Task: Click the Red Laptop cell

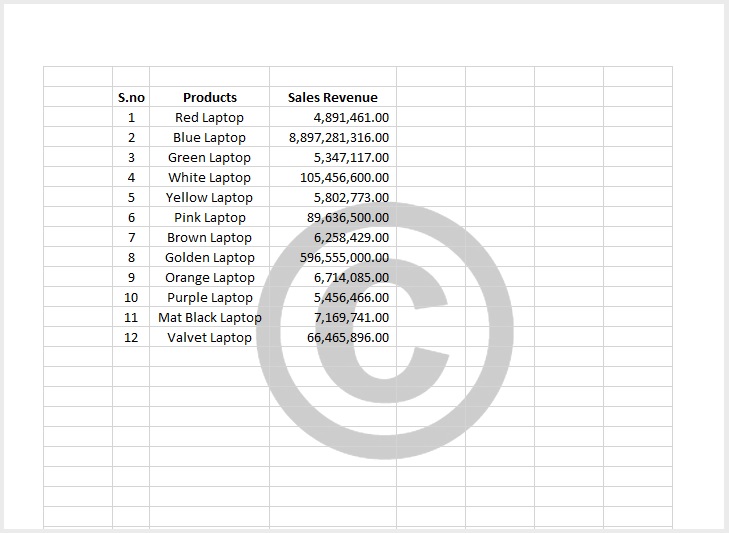Action: pos(210,117)
